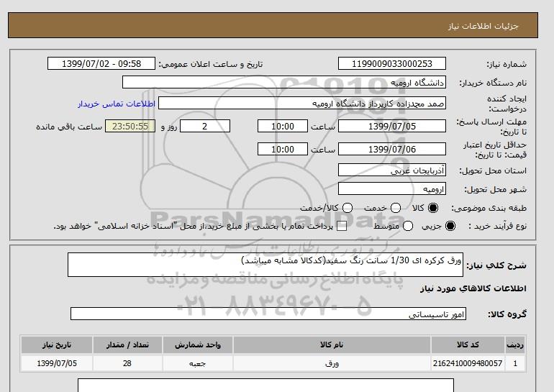This screenshot has width=554, height=392.
Task: Click the تعداد / مقدار column header
Action: 127,345
